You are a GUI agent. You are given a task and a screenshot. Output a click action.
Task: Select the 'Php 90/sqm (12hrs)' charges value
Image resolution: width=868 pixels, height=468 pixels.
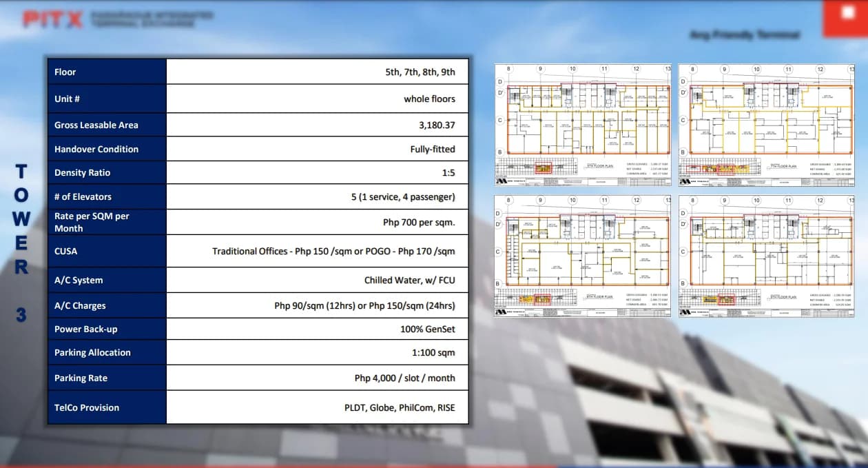pyautogui.click(x=364, y=305)
